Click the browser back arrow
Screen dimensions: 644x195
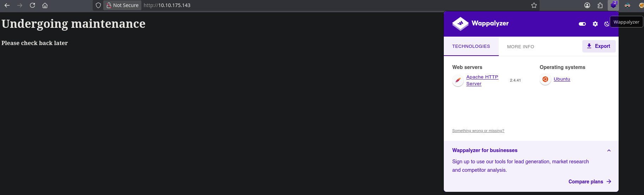pos(7,5)
